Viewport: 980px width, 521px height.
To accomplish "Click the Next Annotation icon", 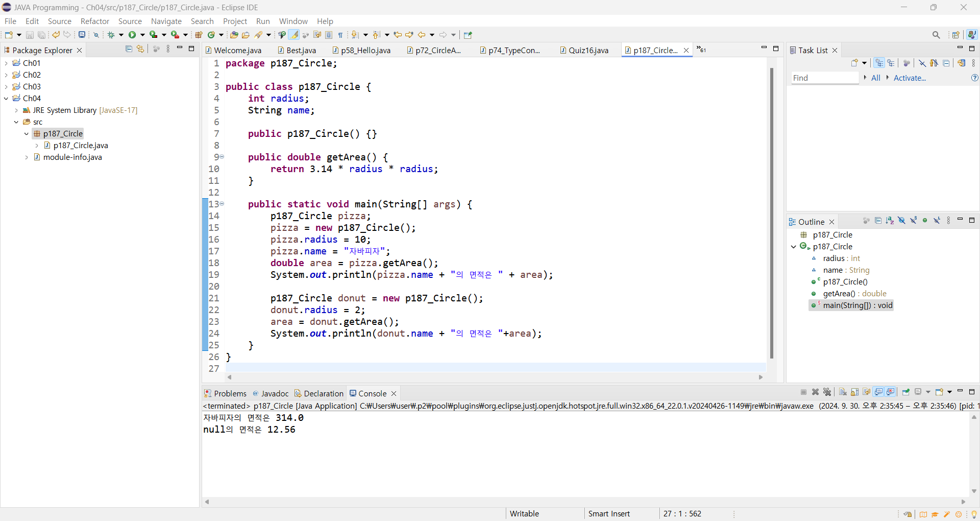I will (355, 35).
